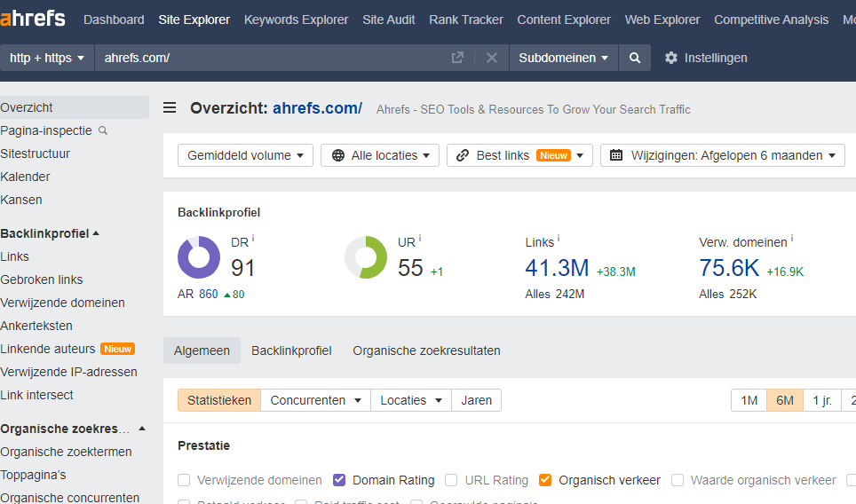Click the 75.6K referring domains value
The image size is (856, 504).
[x=729, y=268]
